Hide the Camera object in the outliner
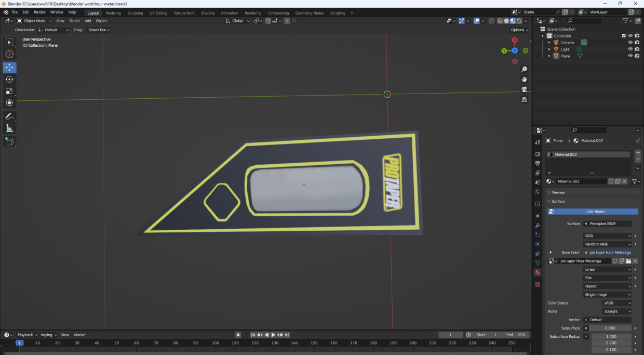 point(630,43)
